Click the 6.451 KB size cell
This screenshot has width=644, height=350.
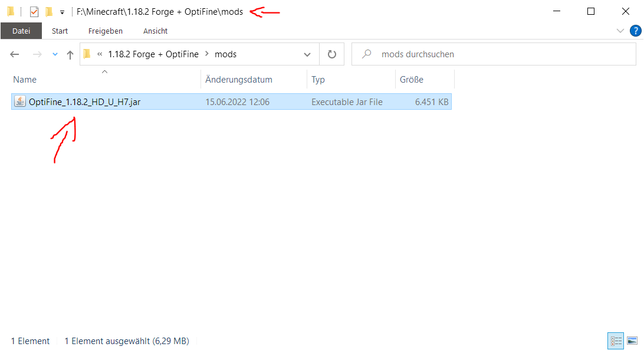pyautogui.click(x=432, y=102)
